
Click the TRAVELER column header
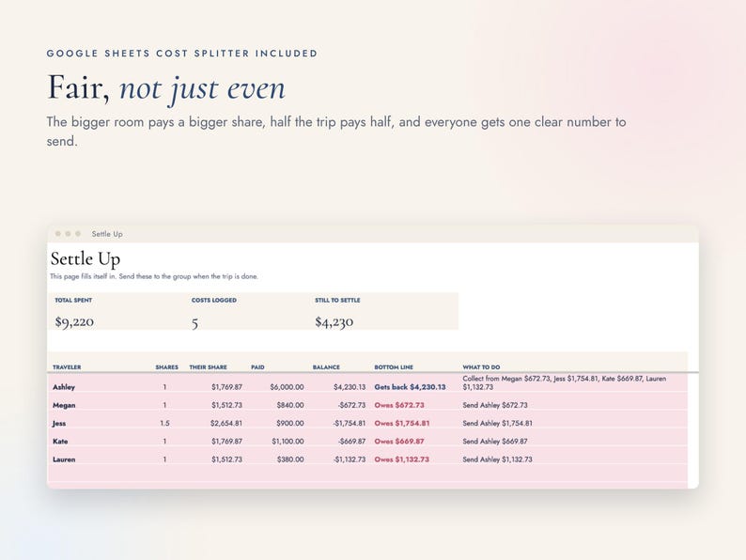pyautogui.click(x=67, y=367)
